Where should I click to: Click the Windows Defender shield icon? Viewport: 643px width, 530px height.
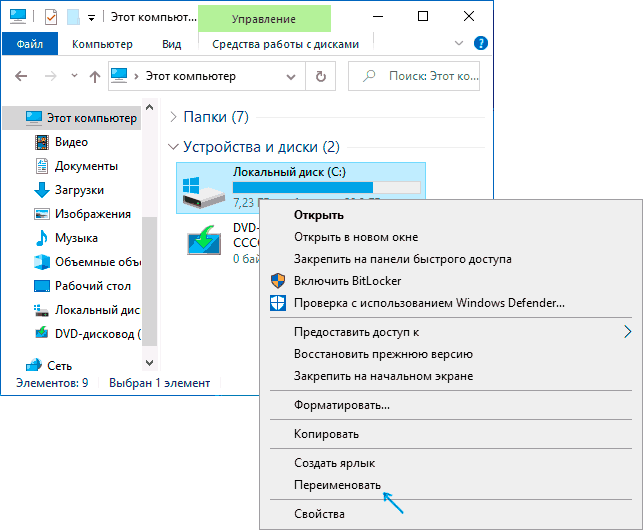[x=278, y=303]
